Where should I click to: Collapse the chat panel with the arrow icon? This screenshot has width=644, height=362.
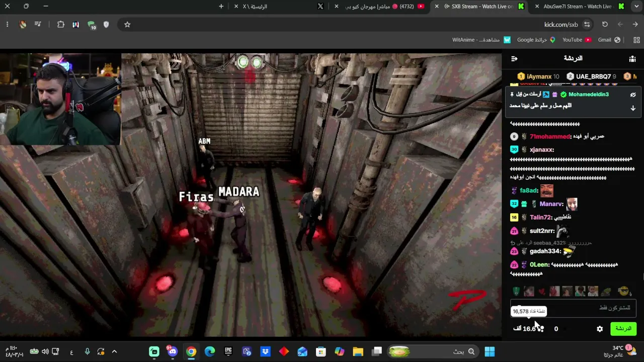click(514, 59)
